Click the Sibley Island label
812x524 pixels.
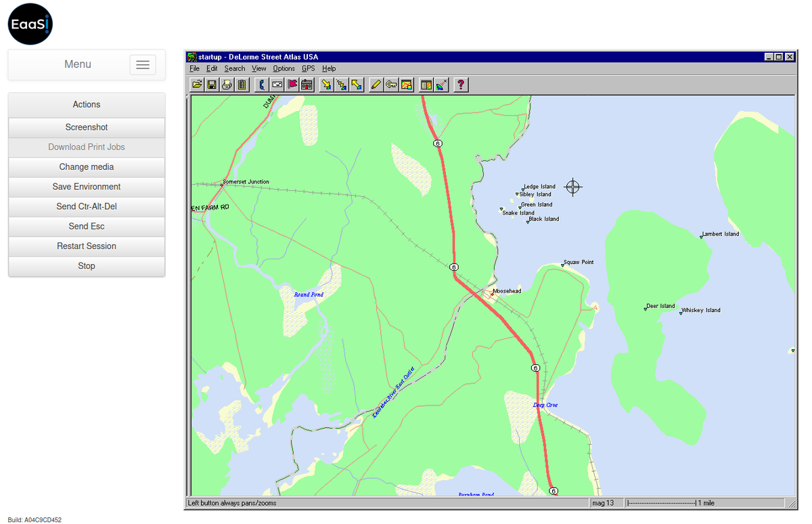click(535, 194)
